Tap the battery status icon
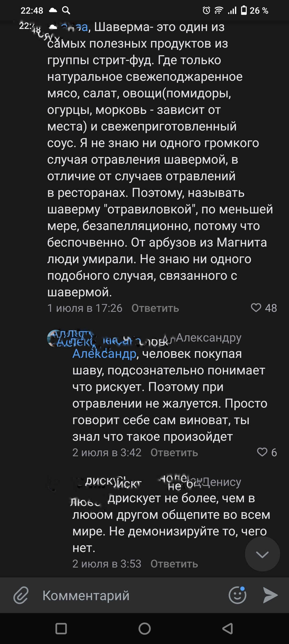The width and height of the screenshot is (289, 644). [x=244, y=10]
